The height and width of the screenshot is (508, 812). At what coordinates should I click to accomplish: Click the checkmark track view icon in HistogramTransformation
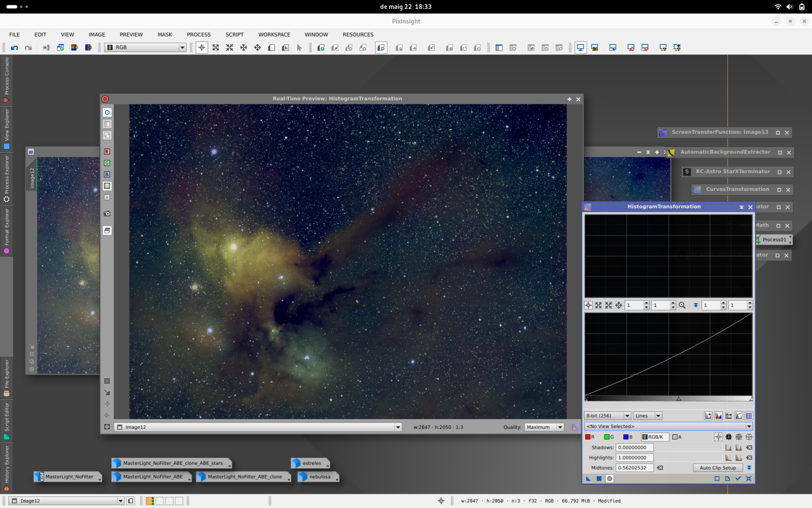(738, 478)
